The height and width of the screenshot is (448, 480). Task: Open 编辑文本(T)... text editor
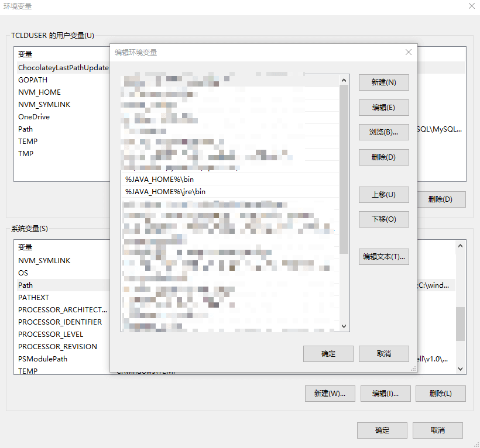tap(383, 257)
